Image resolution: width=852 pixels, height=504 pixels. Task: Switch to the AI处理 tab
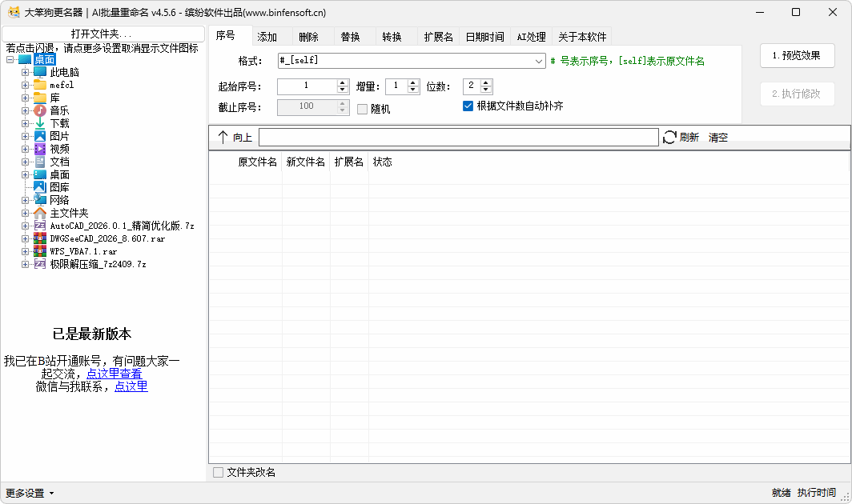pos(531,36)
